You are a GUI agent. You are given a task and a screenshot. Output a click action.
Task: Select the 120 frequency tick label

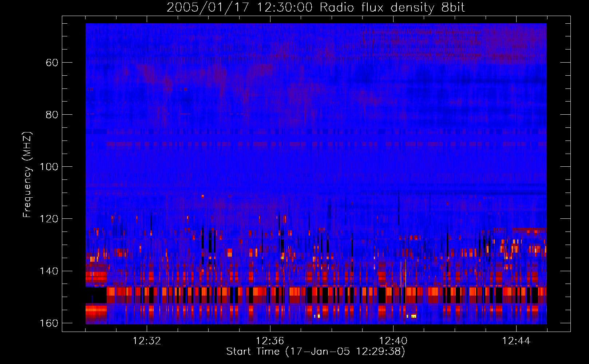(49, 219)
